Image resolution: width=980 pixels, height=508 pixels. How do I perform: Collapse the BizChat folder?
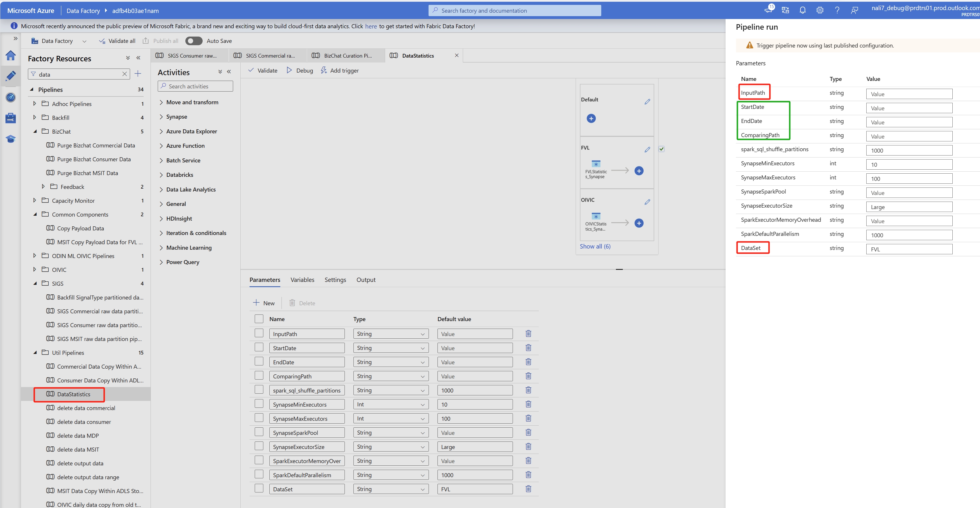coord(35,131)
